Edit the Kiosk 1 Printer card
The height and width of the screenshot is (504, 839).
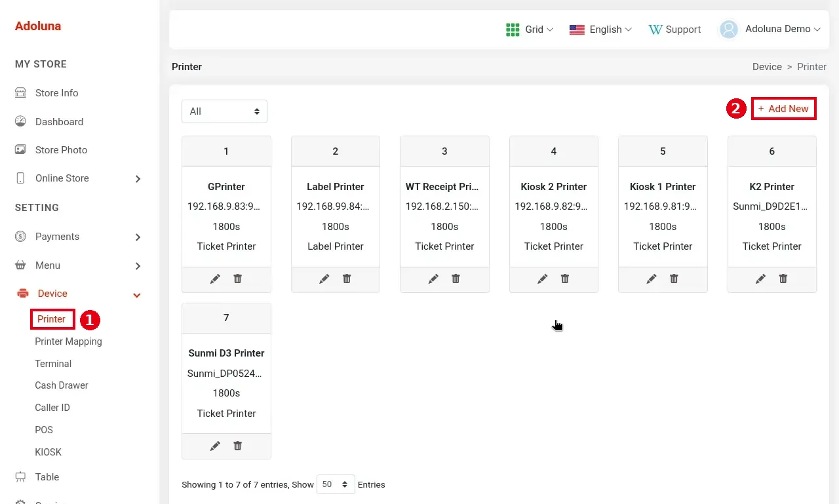tap(652, 279)
